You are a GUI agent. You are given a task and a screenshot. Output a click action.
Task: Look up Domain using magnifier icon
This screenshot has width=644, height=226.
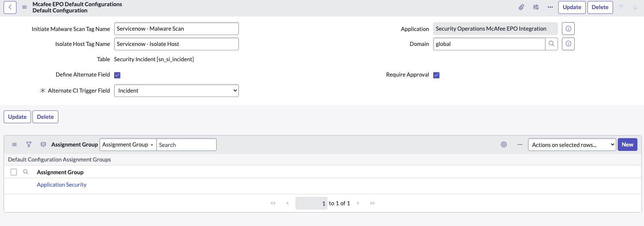551,44
